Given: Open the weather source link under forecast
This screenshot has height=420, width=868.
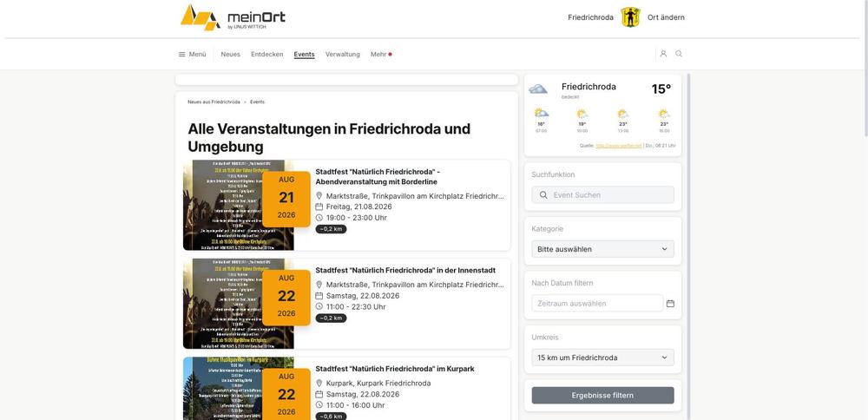Looking at the screenshot, I should tap(618, 146).
